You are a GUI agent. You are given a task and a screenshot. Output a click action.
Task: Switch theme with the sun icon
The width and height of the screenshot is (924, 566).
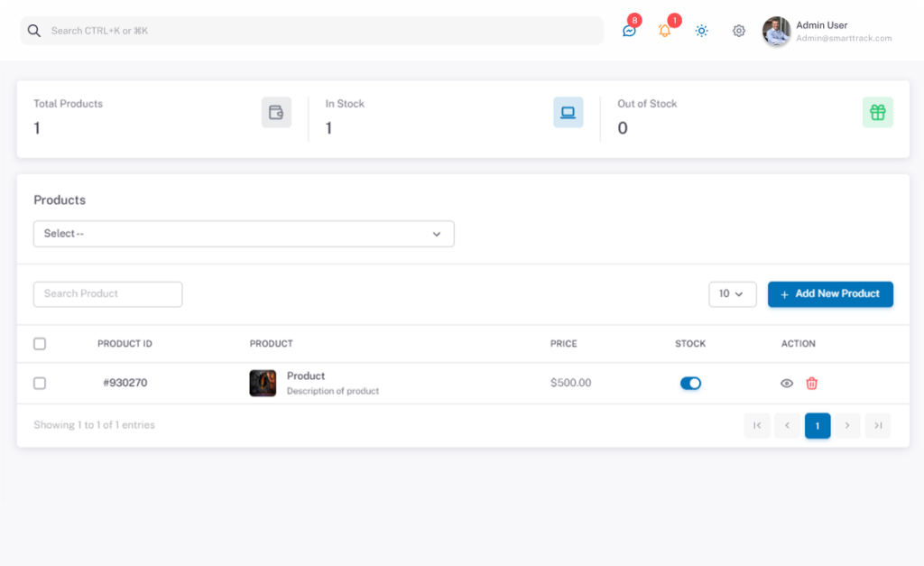click(701, 31)
